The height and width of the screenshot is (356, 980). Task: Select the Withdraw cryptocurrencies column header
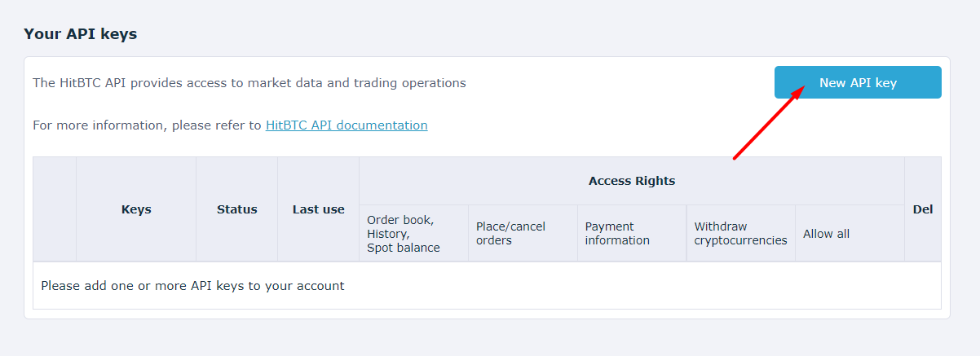tap(740, 233)
